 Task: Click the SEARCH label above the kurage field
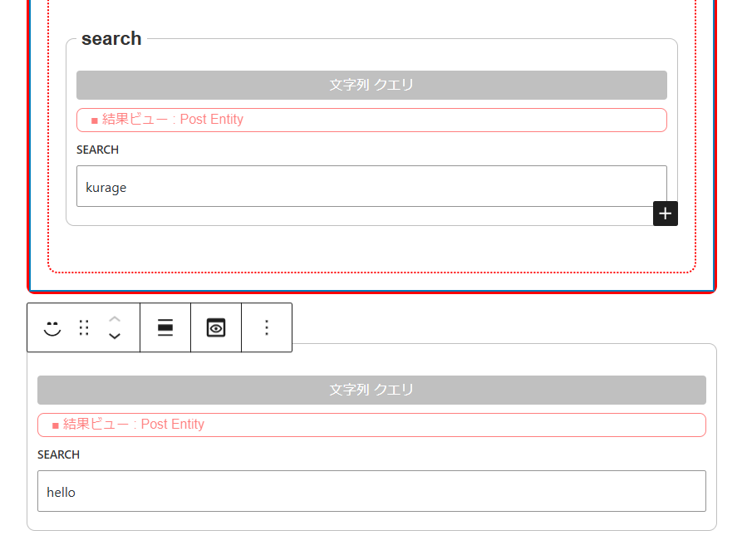[x=97, y=150]
